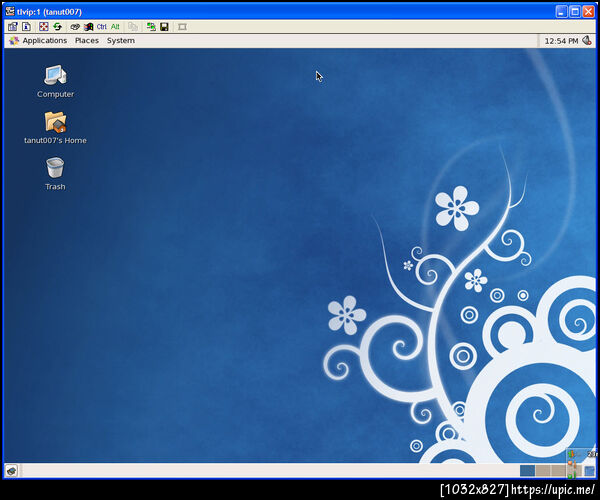
Task: Send Ctrl+Esc with the colorful flag icon
Action: click(x=89, y=27)
